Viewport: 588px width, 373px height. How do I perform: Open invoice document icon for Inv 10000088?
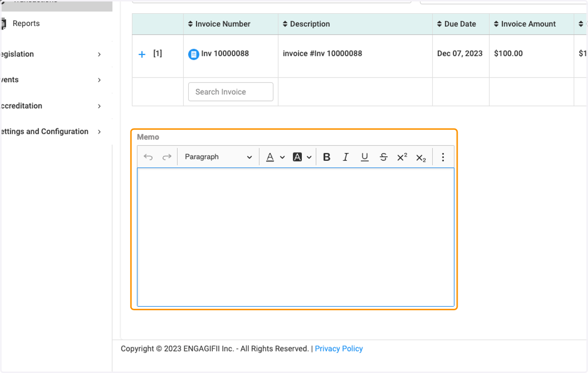pyautogui.click(x=194, y=54)
